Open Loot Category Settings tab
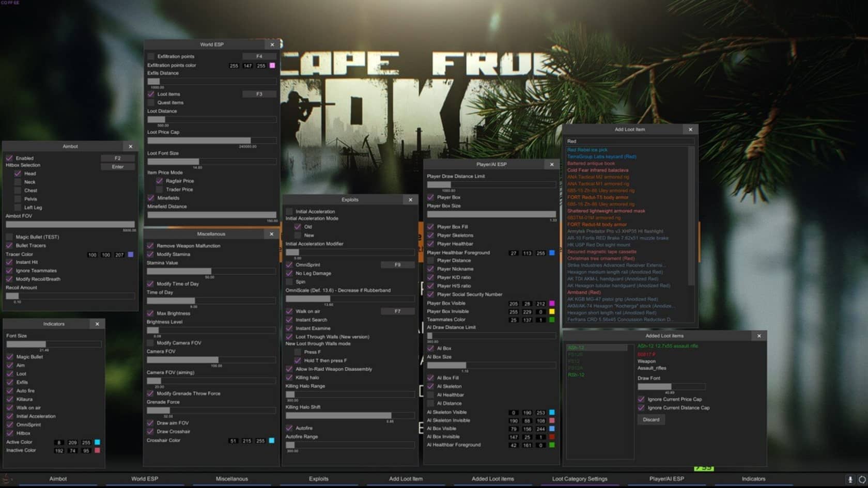The height and width of the screenshot is (488, 868). click(x=579, y=479)
